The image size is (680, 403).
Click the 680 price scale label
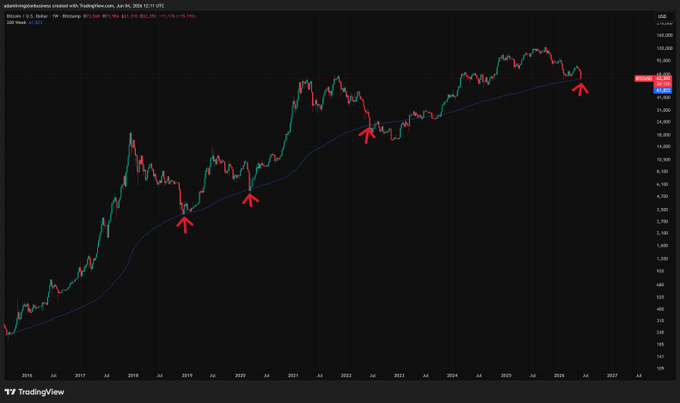(x=660, y=285)
